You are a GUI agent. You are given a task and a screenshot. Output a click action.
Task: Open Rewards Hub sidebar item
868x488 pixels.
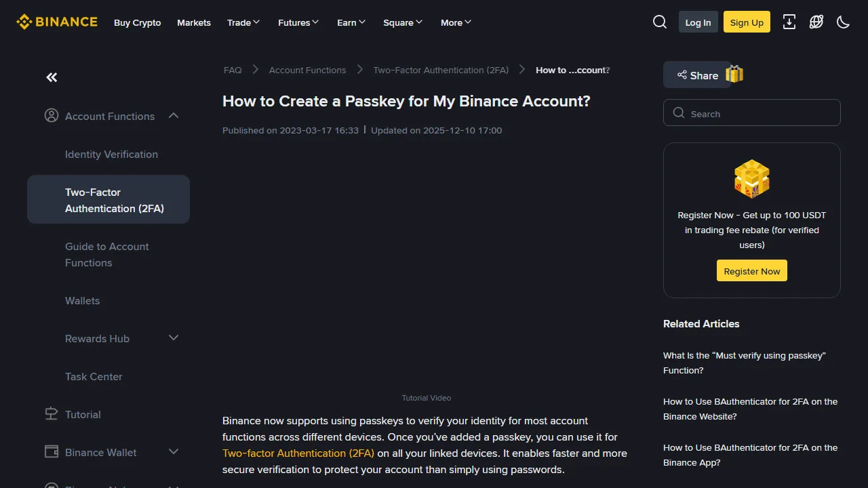(97, 339)
